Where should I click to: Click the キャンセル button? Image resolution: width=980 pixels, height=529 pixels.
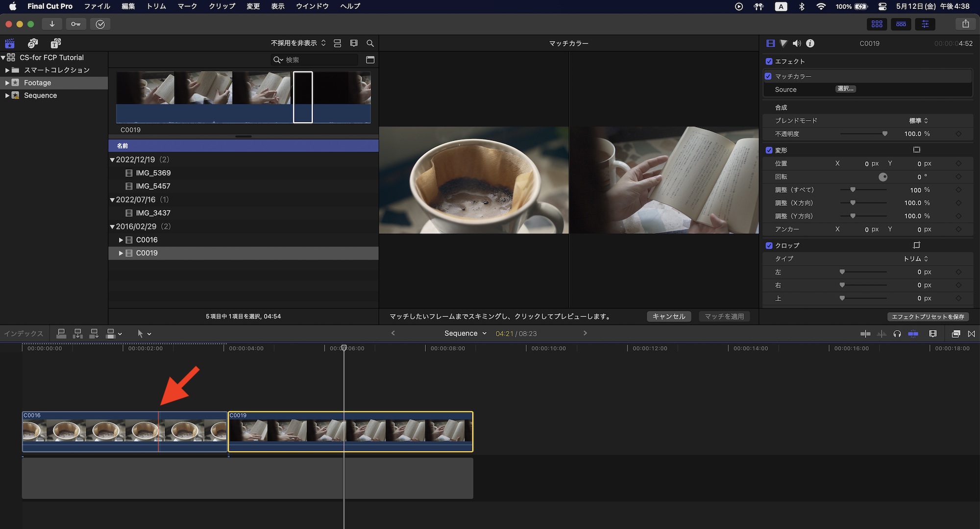point(669,317)
